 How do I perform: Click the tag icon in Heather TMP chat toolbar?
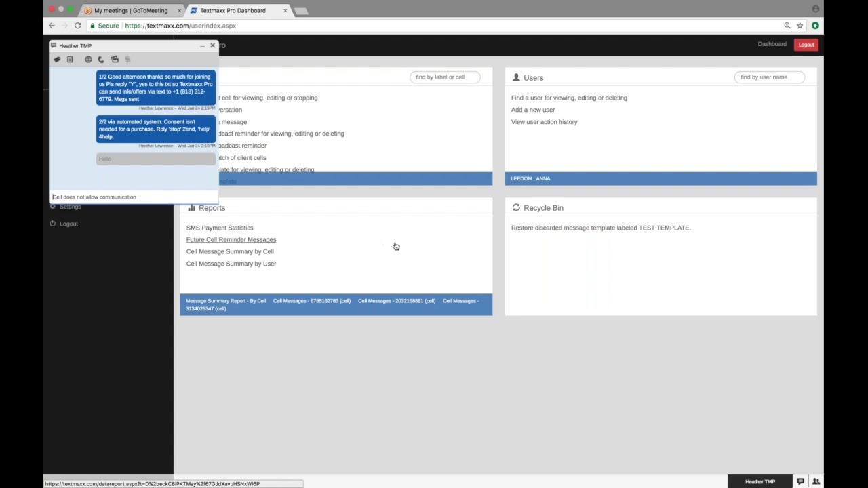(x=57, y=60)
